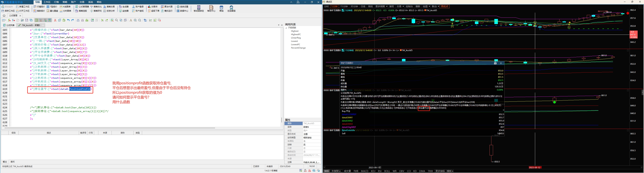Click the font 'A' icon in editor toolbar
The height and width of the screenshot is (173, 644).
pyautogui.click(x=131, y=20)
